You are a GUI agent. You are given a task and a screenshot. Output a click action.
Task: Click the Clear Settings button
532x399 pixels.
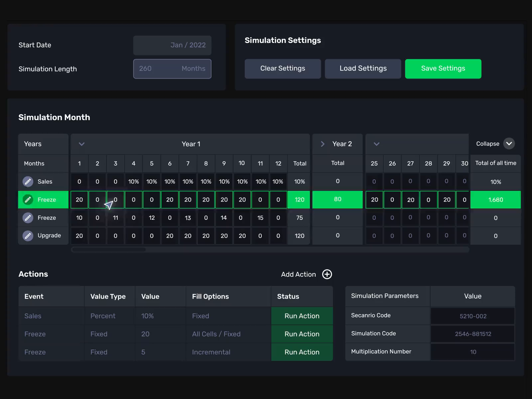point(283,68)
